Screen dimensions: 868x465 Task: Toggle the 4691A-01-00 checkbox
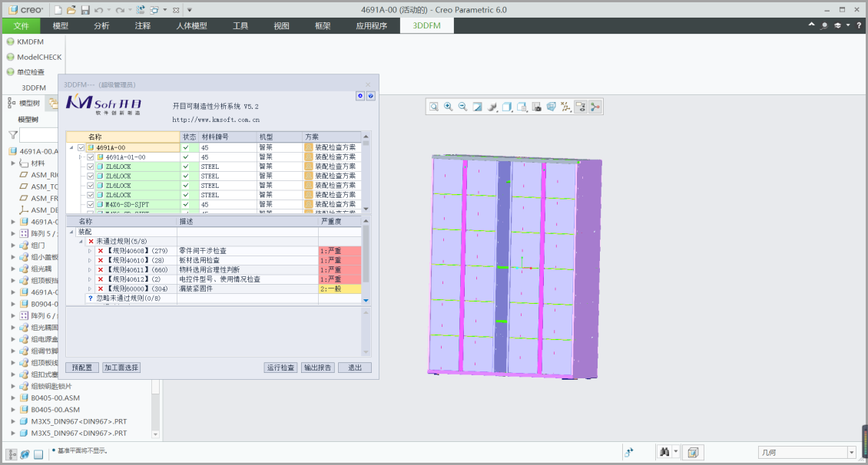(91, 157)
